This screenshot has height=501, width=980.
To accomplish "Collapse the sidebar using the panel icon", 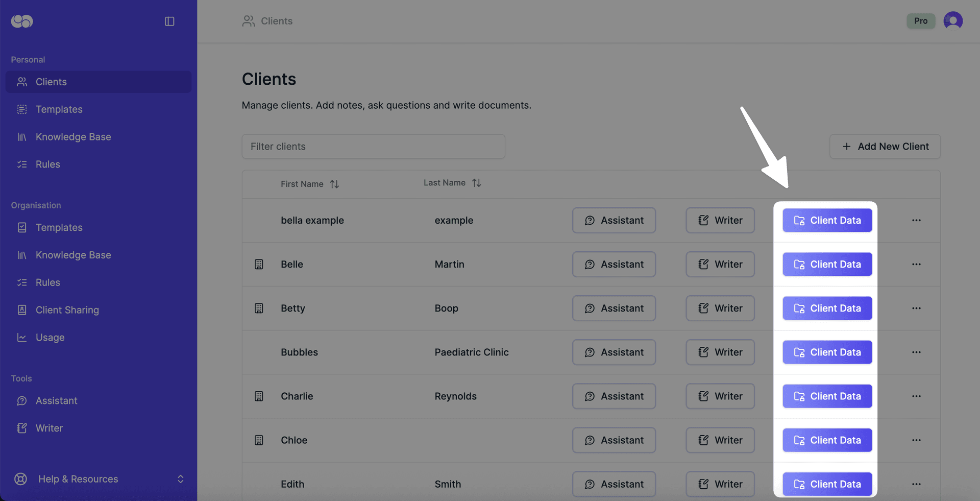I will [169, 21].
